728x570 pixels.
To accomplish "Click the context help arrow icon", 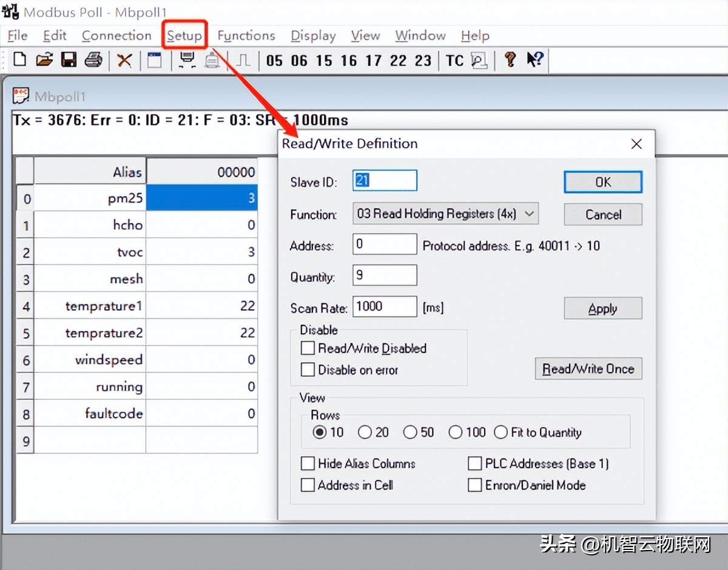I will 535,59.
